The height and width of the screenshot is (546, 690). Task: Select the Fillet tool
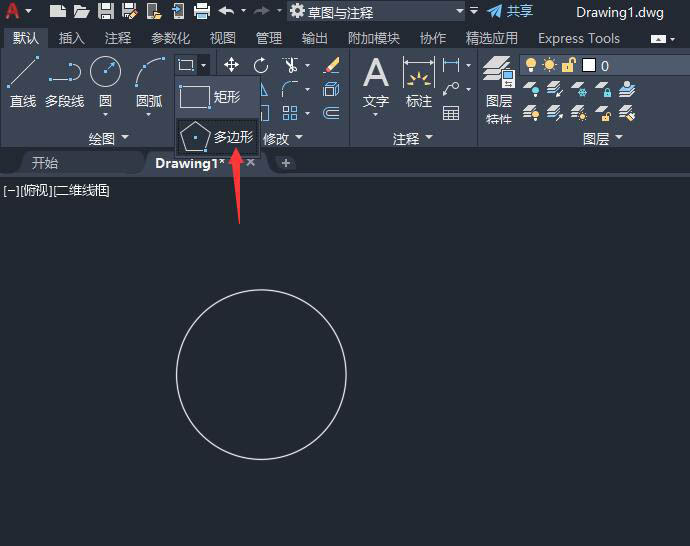(x=290, y=89)
